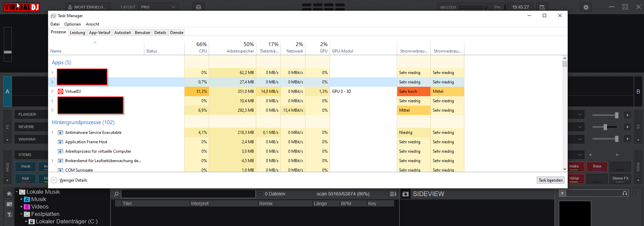644x226 pixels.
Task: Click the Sideview star folder icon
Action: tap(406, 194)
